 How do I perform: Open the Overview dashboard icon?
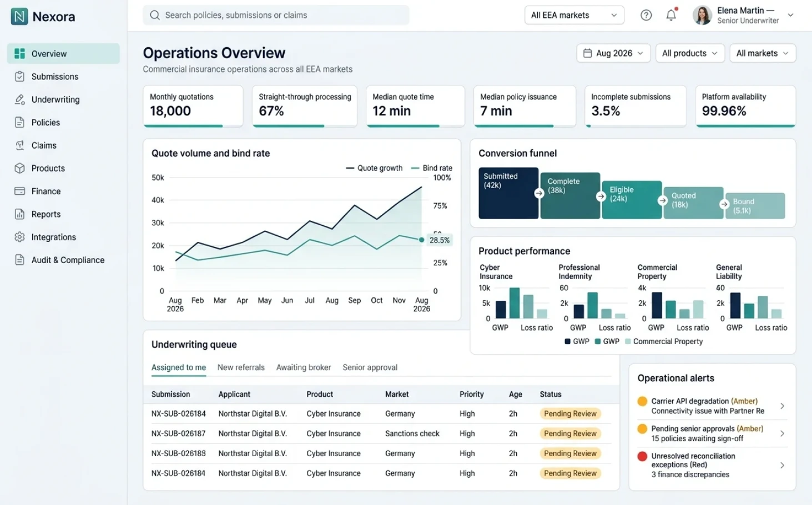[19, 53]
